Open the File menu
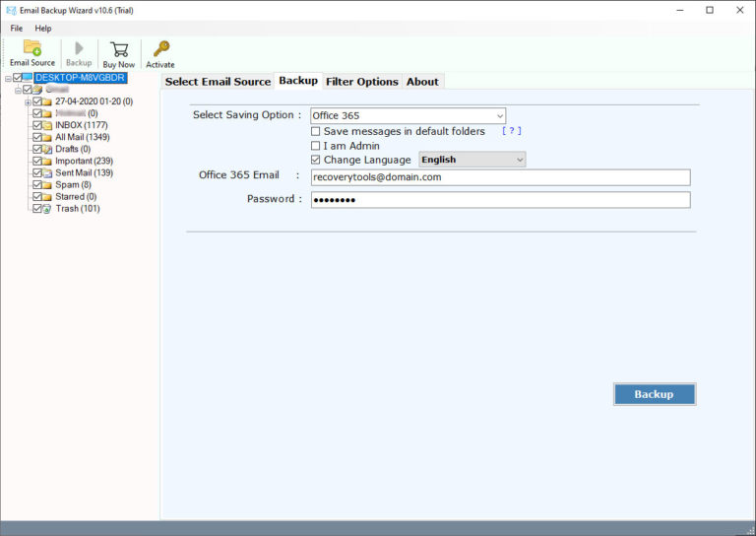 pos(17,29)
